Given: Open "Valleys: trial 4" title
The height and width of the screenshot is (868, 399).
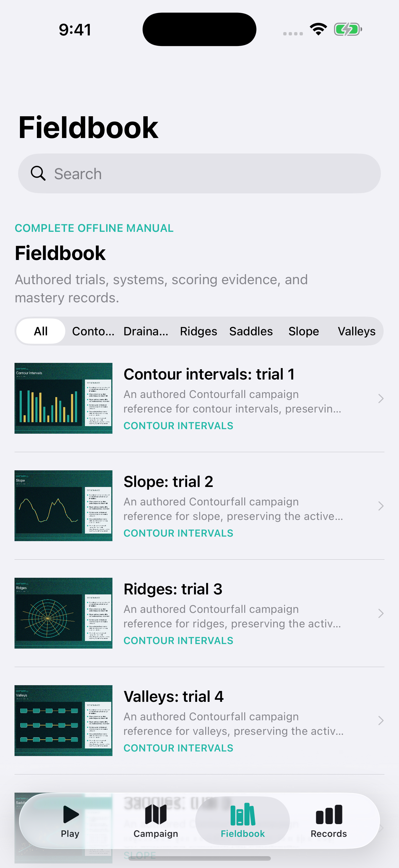Looking at the screenshot, I should (x=174, y=697).
